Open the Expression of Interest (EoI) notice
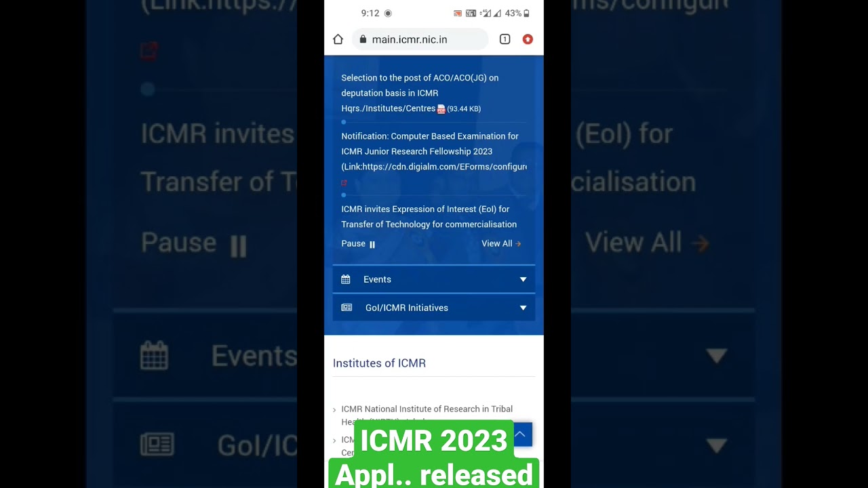Screen dimensions: 868x488 click(429, 217)
